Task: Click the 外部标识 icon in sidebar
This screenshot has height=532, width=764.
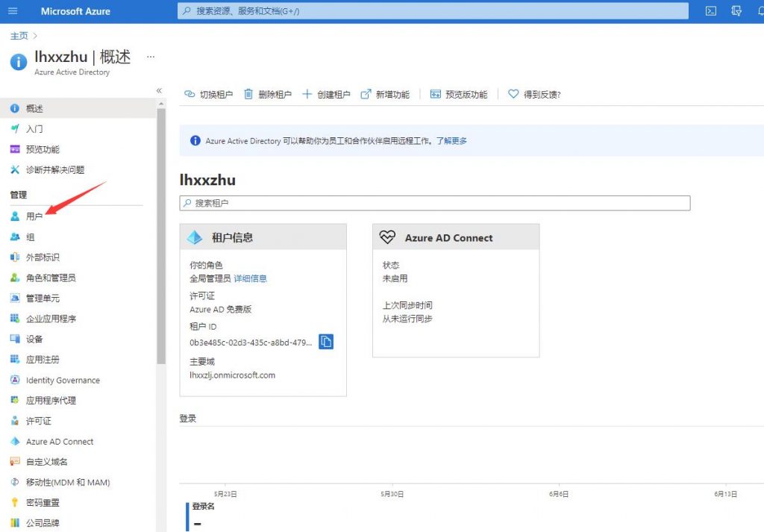Action: click(15, 257)
